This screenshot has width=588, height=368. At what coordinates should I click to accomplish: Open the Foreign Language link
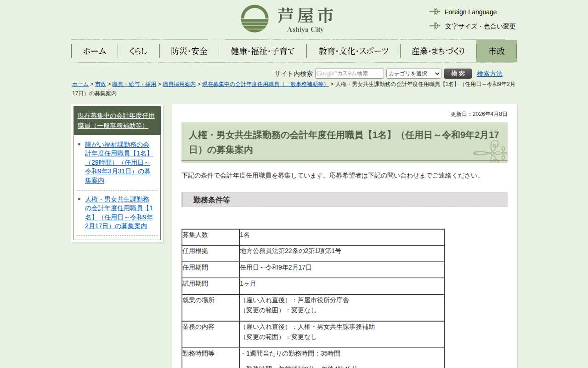[470, 12]
